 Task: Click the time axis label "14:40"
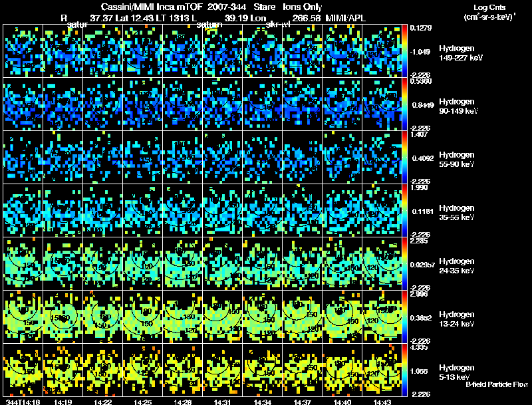342,402
